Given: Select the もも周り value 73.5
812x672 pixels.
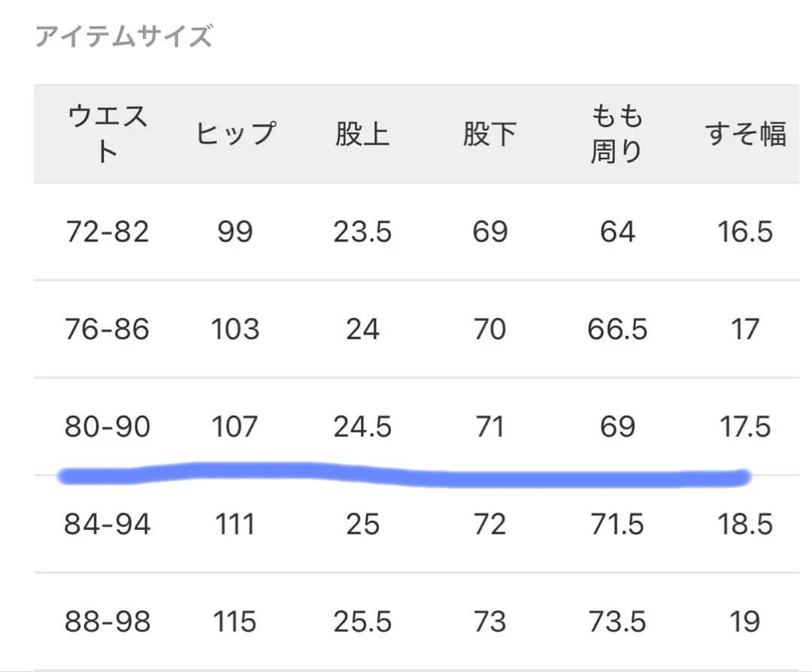Looking at the screenshot, I should [617, 622].
